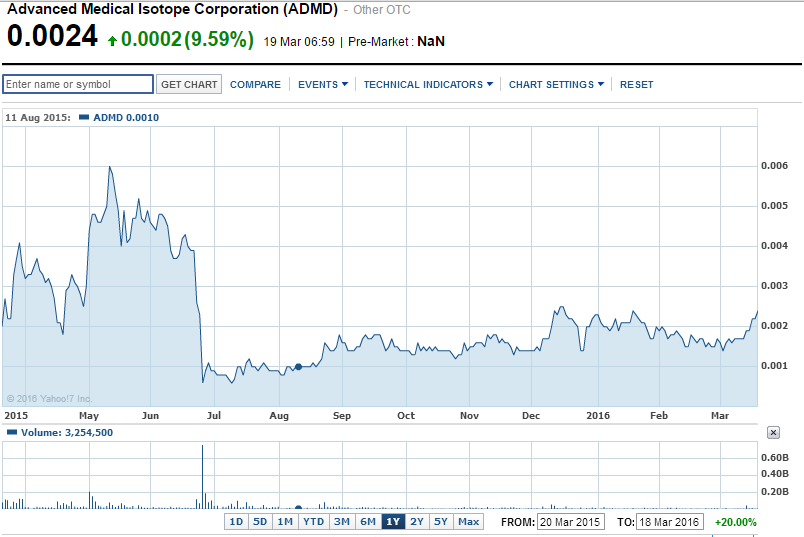This screenshot has height=537, width=804.
Task: Click the 'Dec' month axis label
Action: coord(531,415)
